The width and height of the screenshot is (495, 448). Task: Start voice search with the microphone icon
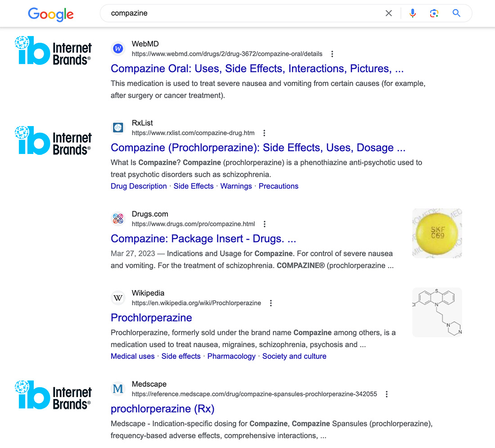(x=412, y=13)
